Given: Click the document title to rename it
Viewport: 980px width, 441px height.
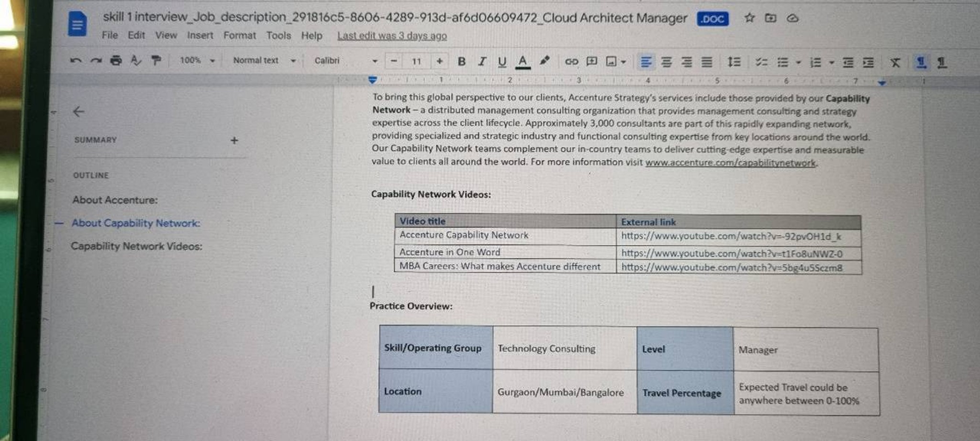Looking at the screenshot, I should (x=395, y=17).
